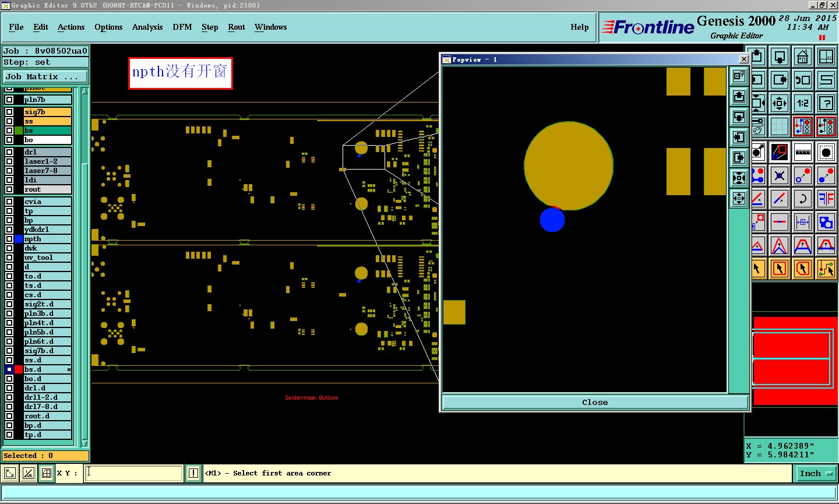Click the Popview zoom-in arrows icon
839x504 pixels.
(x=739, y=178)
